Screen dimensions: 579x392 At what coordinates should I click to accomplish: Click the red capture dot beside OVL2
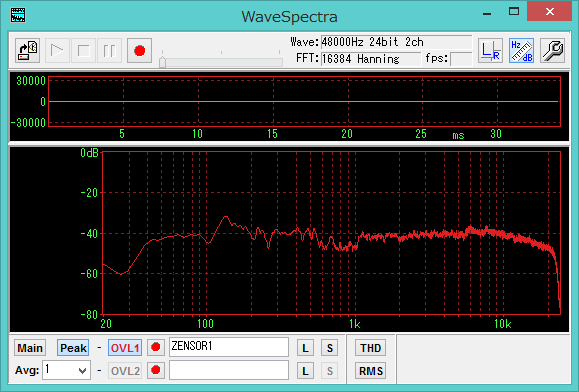156,370
